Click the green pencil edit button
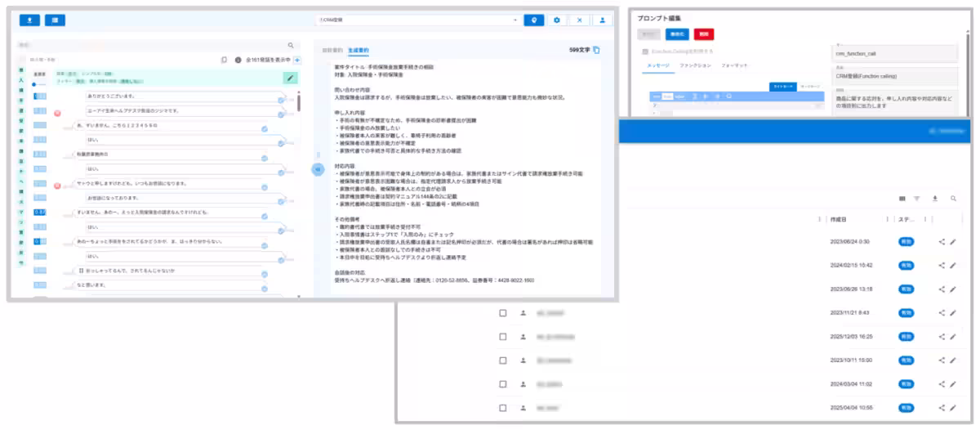The height and width of the screenshot is (430, 980). point(290,78)
